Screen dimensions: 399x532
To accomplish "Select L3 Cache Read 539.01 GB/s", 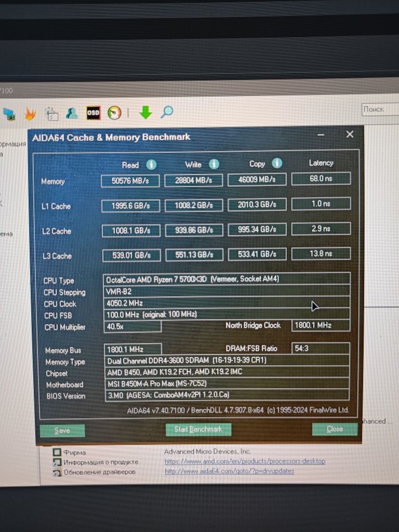I will [131, 256].
